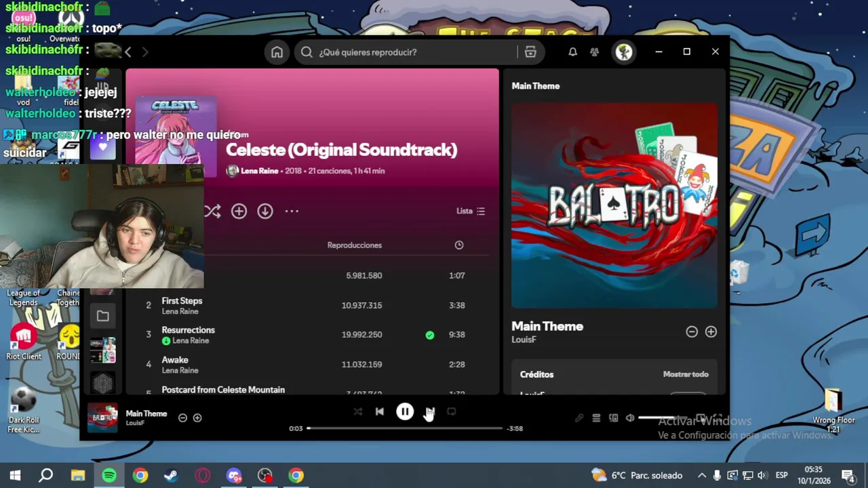Mute the volume via speaker icon
868x488 pixels.
pyautogui.click(x=630, y=418)
